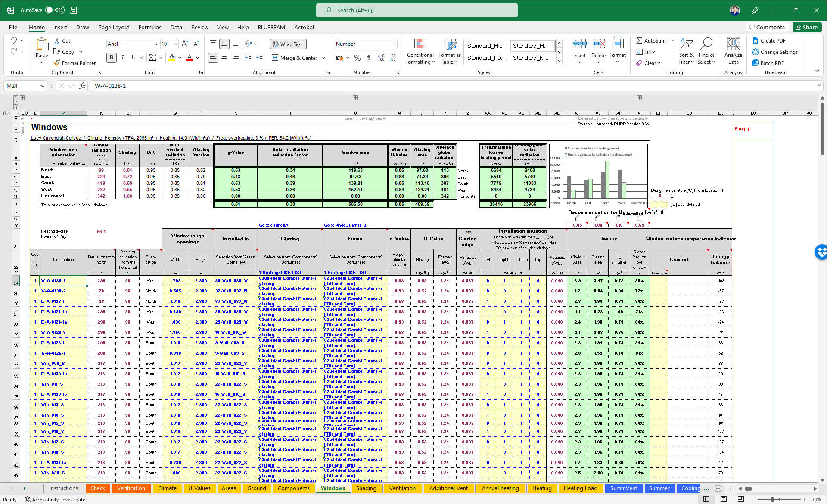
Task: Toggle the AutoSave switch
Action: [x=55, y=10]
